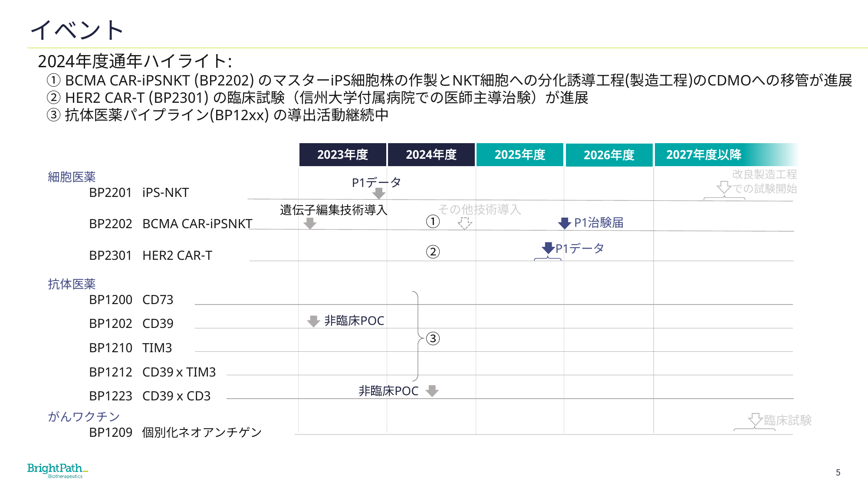Click the P1データ label in BP2301 row
Screen dimensions: 868x488
coord(580,249)
